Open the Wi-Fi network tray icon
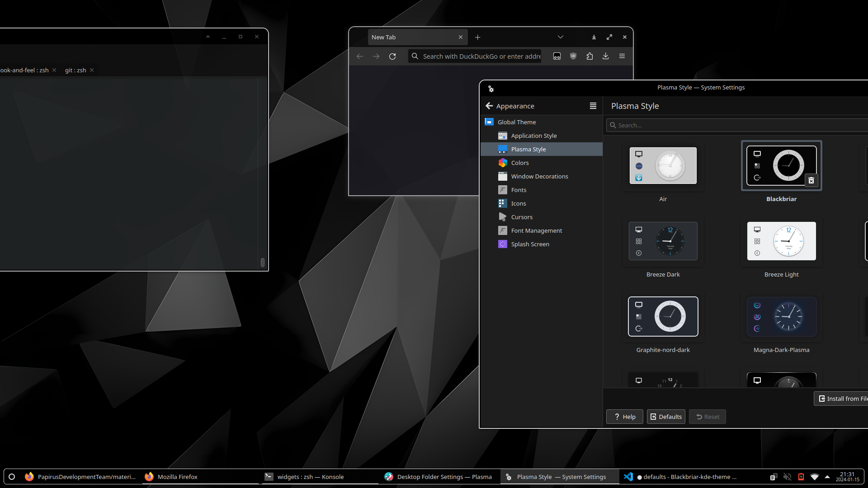 815,477
